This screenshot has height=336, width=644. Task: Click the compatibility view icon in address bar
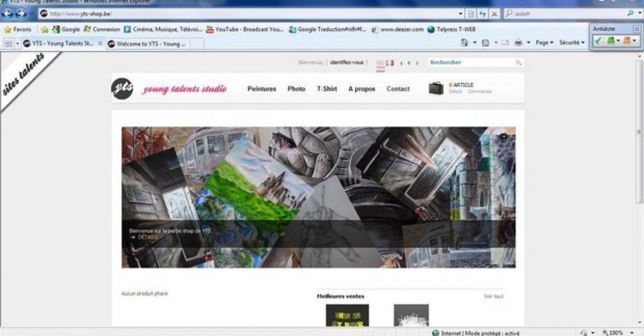tap(471, 14)
